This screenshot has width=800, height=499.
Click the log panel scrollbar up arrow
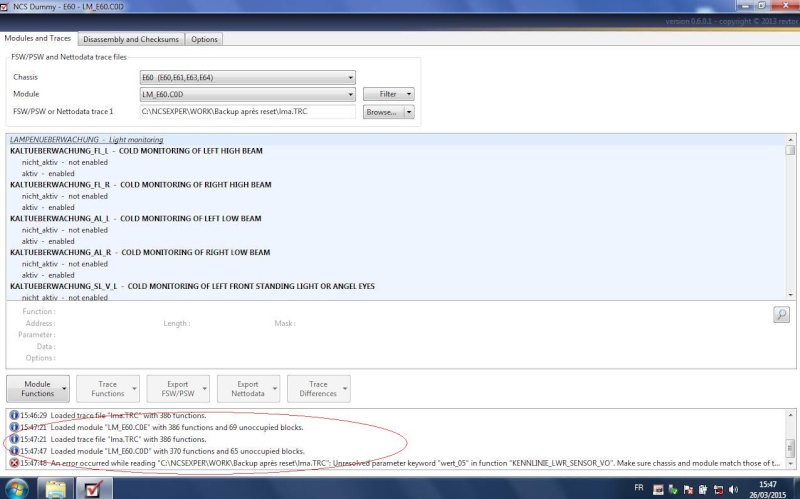[x=790, y=415]
